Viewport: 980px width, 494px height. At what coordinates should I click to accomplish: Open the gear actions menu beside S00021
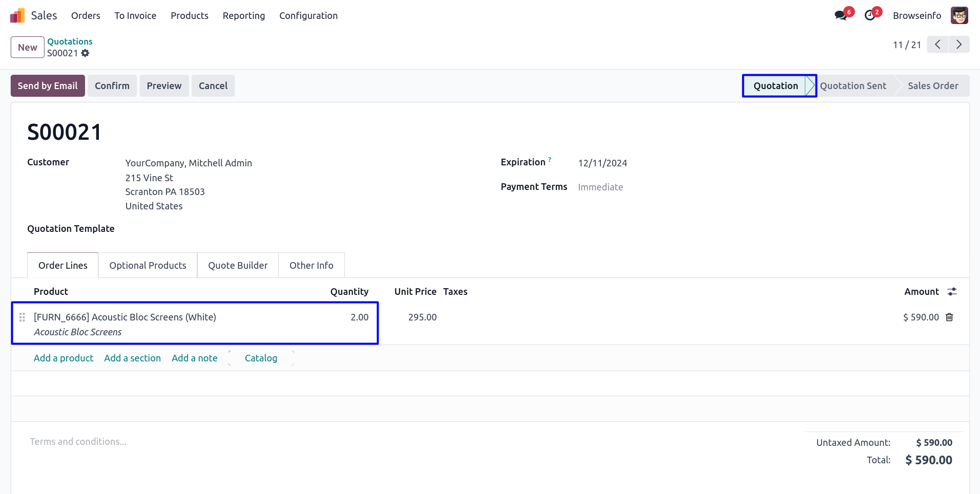pyautogui.click(x=86, y=53)
